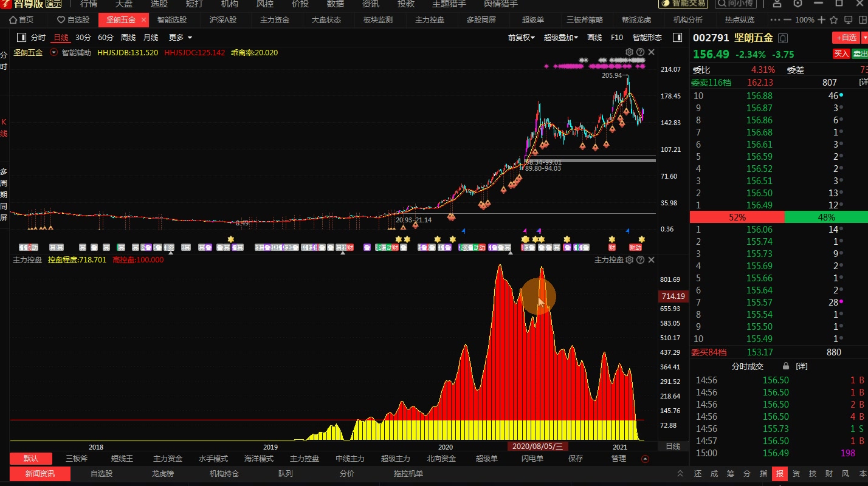Viewport: 868px width, 486px height.
Task: Open 龙虎榜 bottom tab
Action: [163, 474]
